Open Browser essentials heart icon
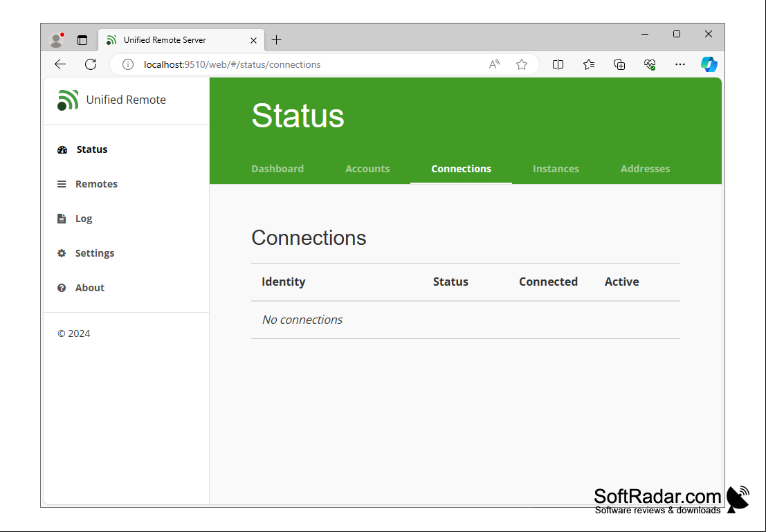The image size is (766, 532). 649,64
